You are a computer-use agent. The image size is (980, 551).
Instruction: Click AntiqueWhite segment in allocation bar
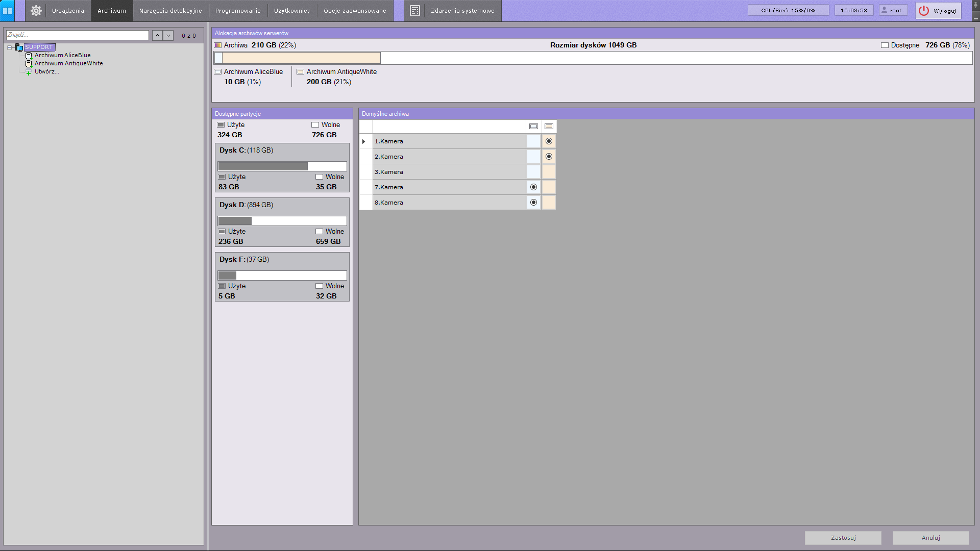click(301, 58)
